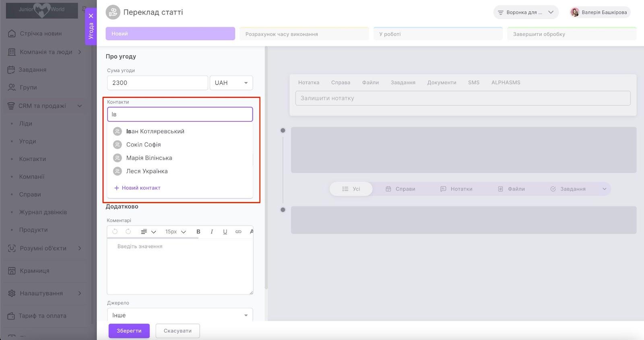Open the text alignment dropdown
This screenshot has width=644, height=340.
[148, 232]
